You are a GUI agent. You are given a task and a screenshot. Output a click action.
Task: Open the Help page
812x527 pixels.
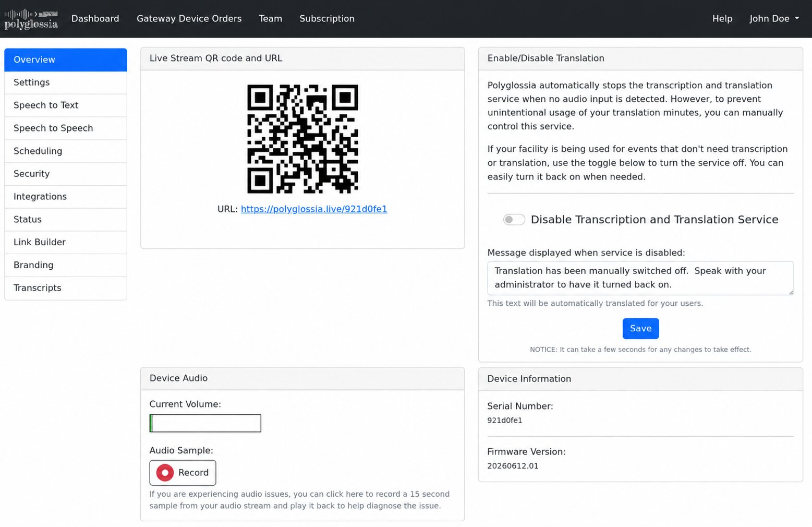tap(722, 18)
